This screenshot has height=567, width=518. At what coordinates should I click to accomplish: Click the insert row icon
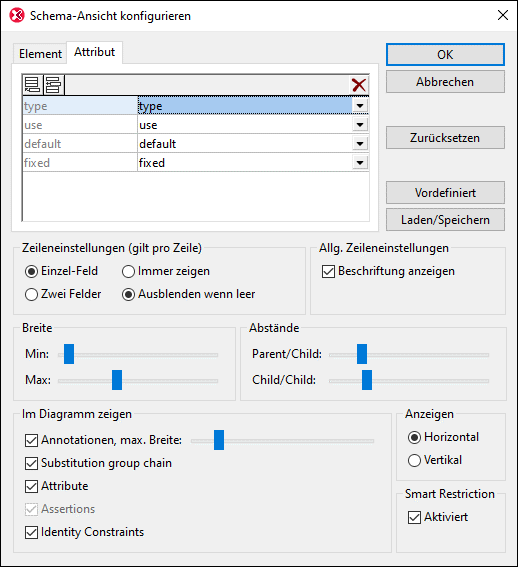pyautogui.click(x=54, y=85)
